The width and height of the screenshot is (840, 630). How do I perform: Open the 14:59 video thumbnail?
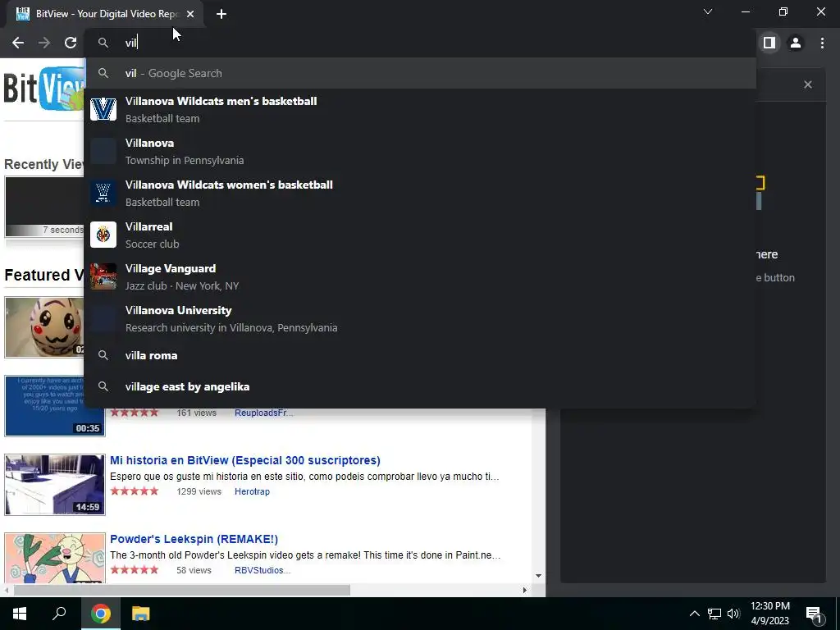tap(55, 485)
